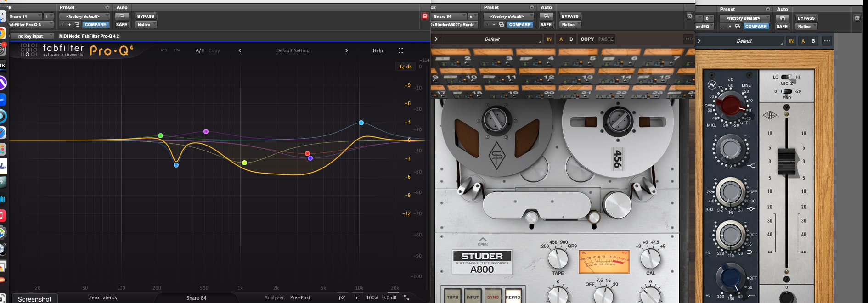Click the Studer TAPE type knob

point(558,259)
